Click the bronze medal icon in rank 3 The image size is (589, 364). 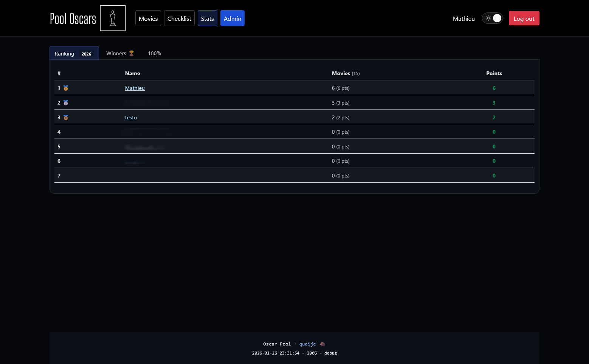(x=66, y=117)
